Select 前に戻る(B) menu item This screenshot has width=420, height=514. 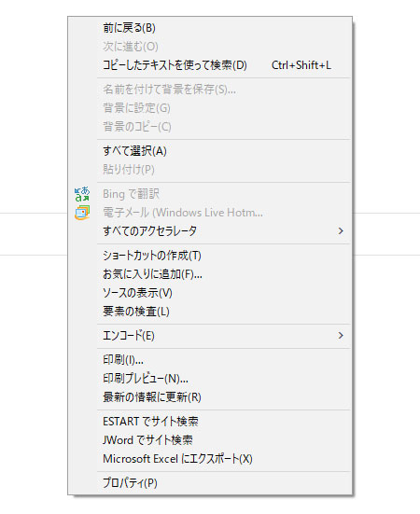(x=210, y=28)
